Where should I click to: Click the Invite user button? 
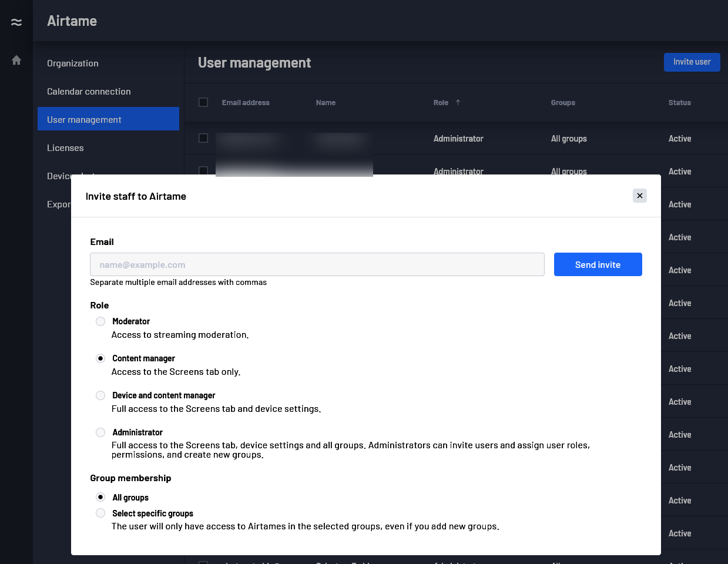pos(692,62)
